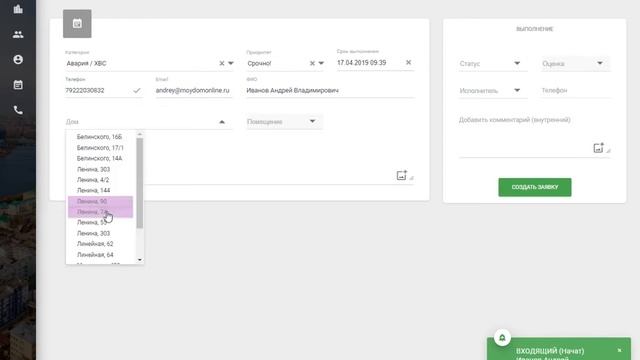Open the 'Исполнитель' dropdown
640x360 pixels.
tap(493, 91)
